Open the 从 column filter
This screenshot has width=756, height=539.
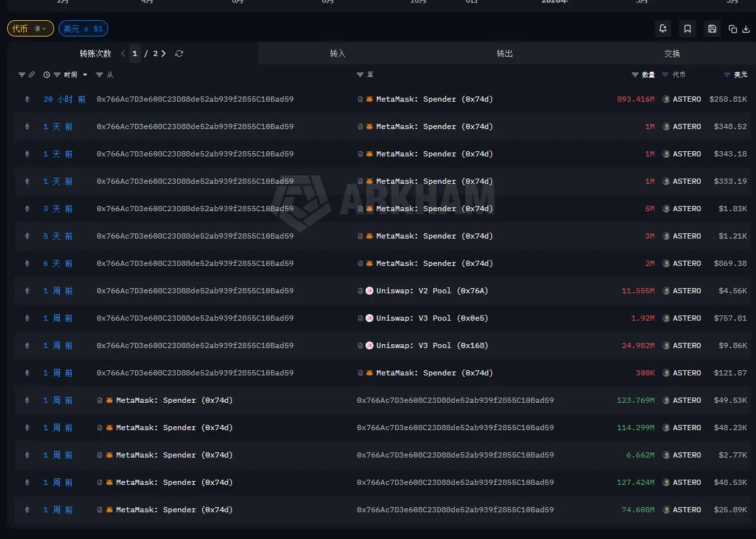click(99, 75)
